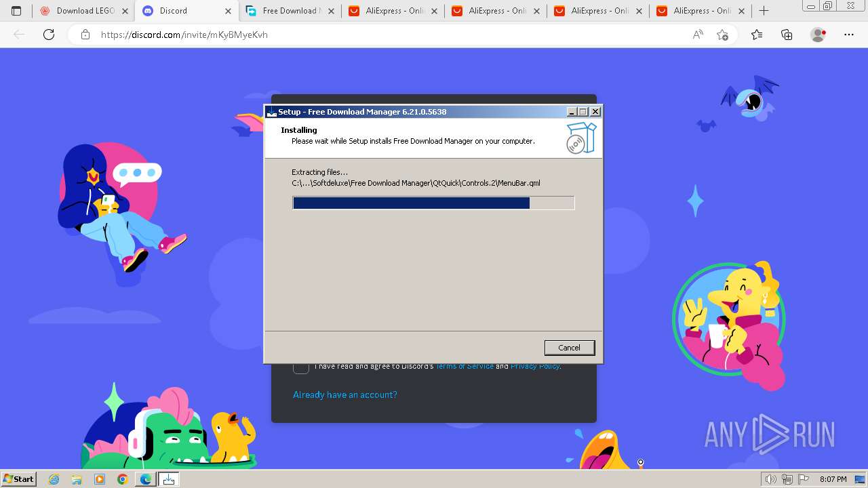Open Edge settings and more menu
868x488 pixels.
tap(849, 35)
